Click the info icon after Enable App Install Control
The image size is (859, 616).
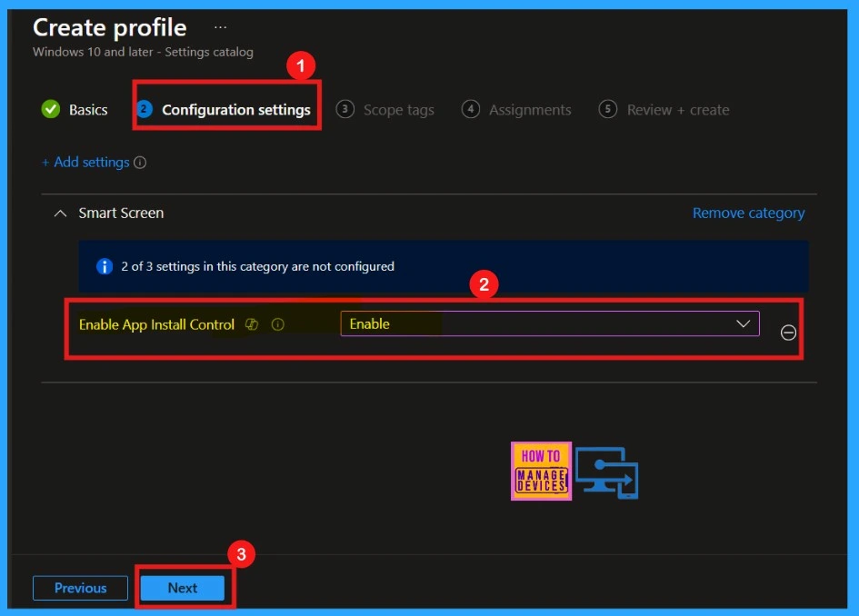(x=278, y=324)
